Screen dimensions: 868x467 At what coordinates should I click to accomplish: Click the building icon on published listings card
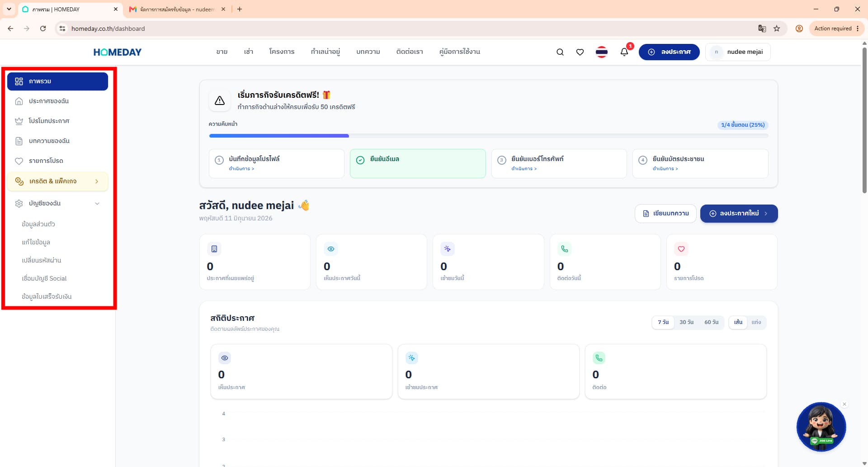pos(214,249)
